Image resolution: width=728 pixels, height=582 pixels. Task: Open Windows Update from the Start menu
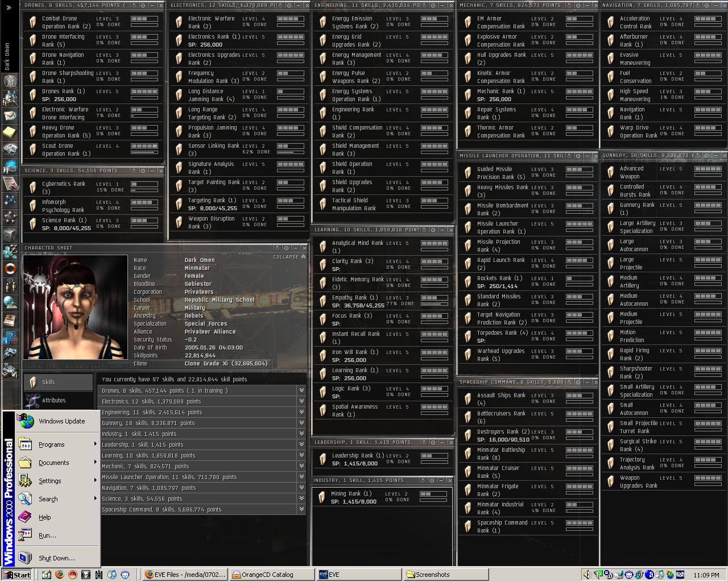(57, 421)
